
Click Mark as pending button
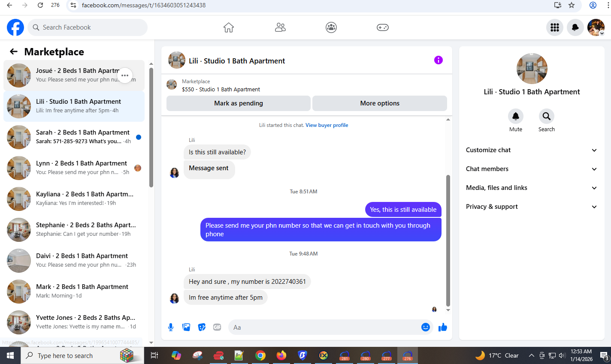238,103
